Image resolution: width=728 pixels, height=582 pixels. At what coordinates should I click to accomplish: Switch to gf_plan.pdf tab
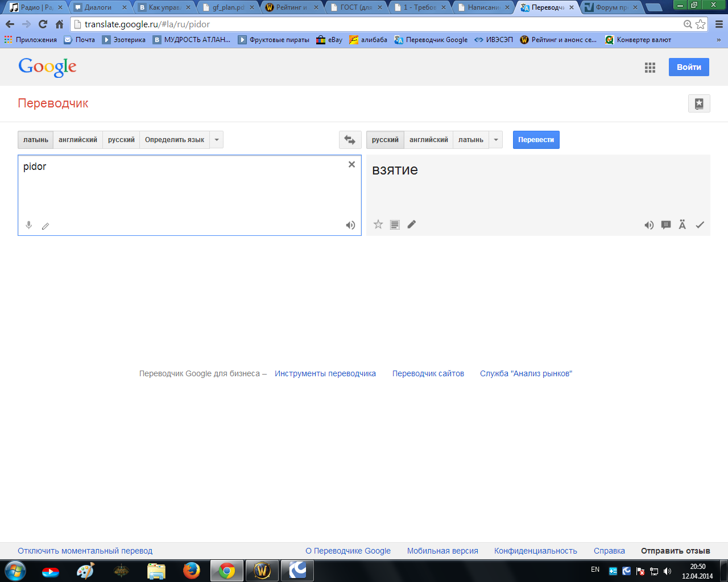click(x=229, y=7)
